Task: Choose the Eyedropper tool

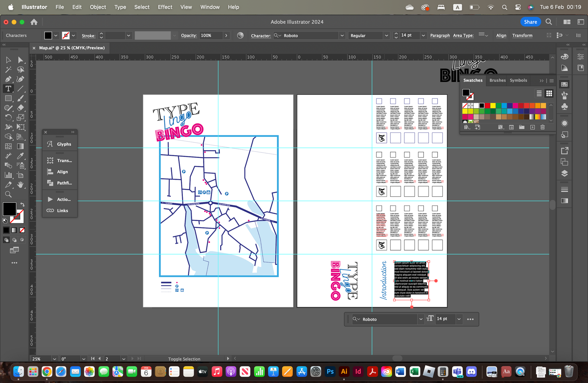Action: (x=20, y=156)
